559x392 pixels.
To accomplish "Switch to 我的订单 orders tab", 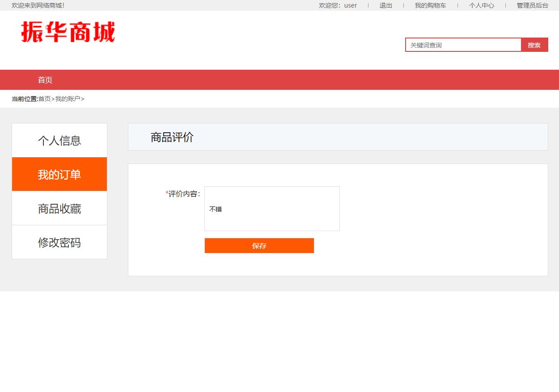I will 59,174.
